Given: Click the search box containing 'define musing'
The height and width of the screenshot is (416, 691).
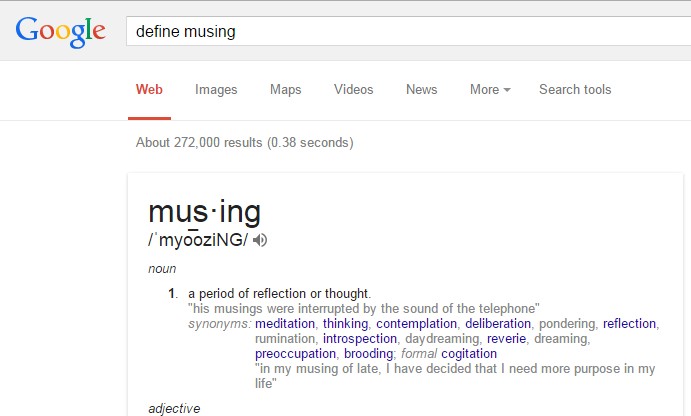Looking at the screenshot, I should pyautogui.click(x=400, y=31).
